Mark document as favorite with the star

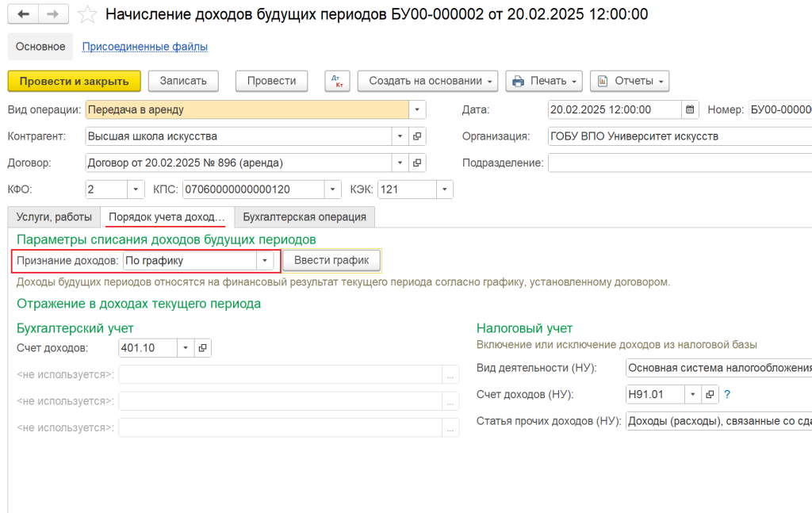(x=87, y=14)
